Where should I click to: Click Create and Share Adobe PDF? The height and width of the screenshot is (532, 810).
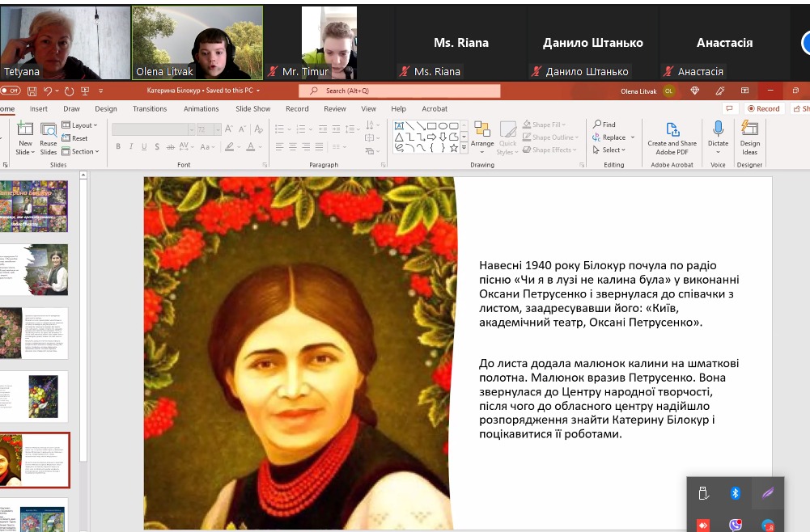[x=672, y=137]
